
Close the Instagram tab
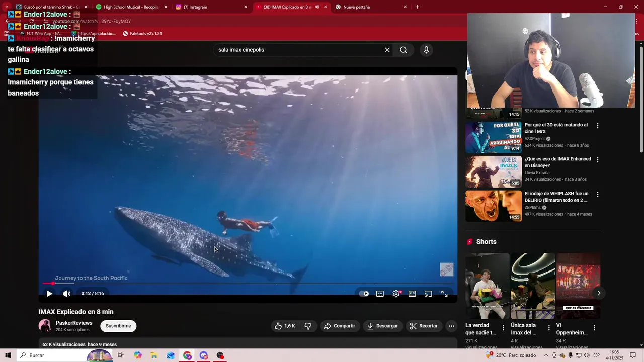246,7
